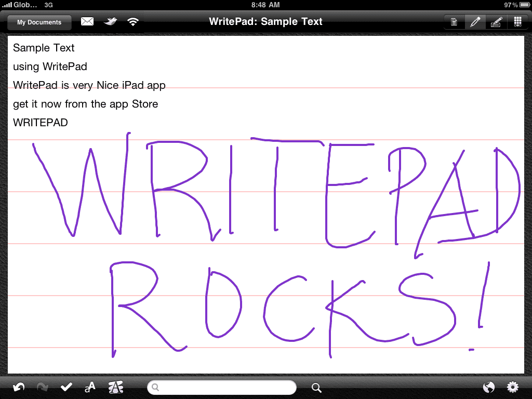This screenshot has height=399, width=532.
Task: Tap the battery indicator in status bar
Action: 524,5
